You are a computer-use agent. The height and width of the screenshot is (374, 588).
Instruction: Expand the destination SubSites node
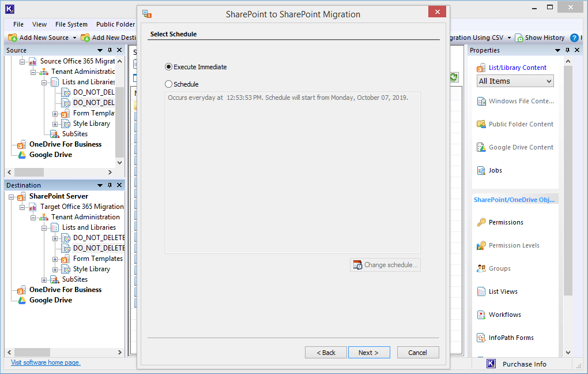[x=44, y=280]
